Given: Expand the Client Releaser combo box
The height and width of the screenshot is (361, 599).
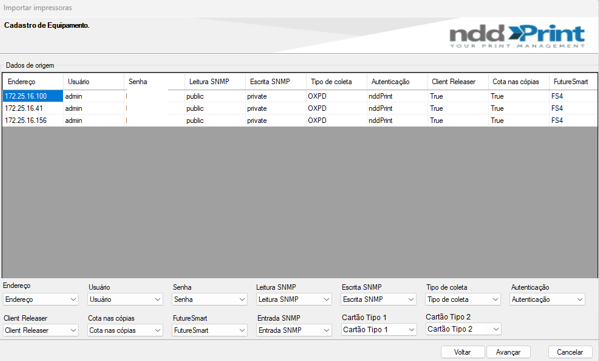Looking at the screenshot, I should point(40,330).
